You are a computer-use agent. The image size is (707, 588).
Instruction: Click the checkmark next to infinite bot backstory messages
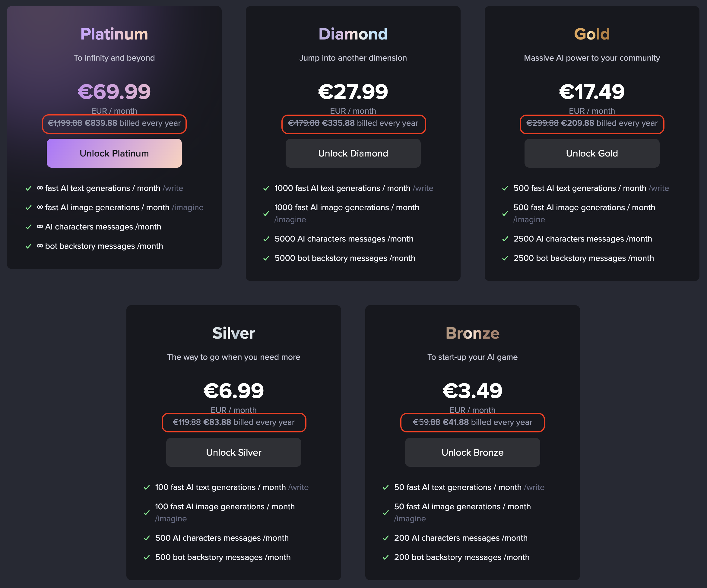(x=29, y=246)
